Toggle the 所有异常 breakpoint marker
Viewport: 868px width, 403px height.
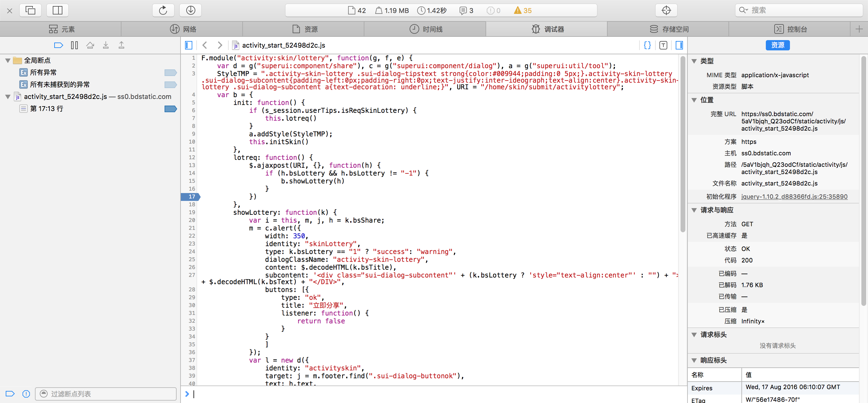click(x=171, y=72)
